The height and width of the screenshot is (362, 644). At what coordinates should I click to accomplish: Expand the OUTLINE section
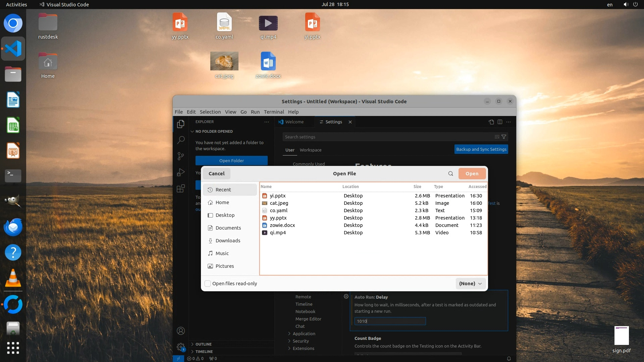tap(204, 344)
